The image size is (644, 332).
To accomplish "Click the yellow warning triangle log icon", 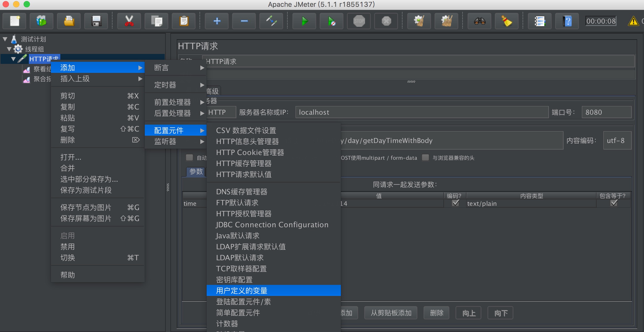I will coord(633,21).
